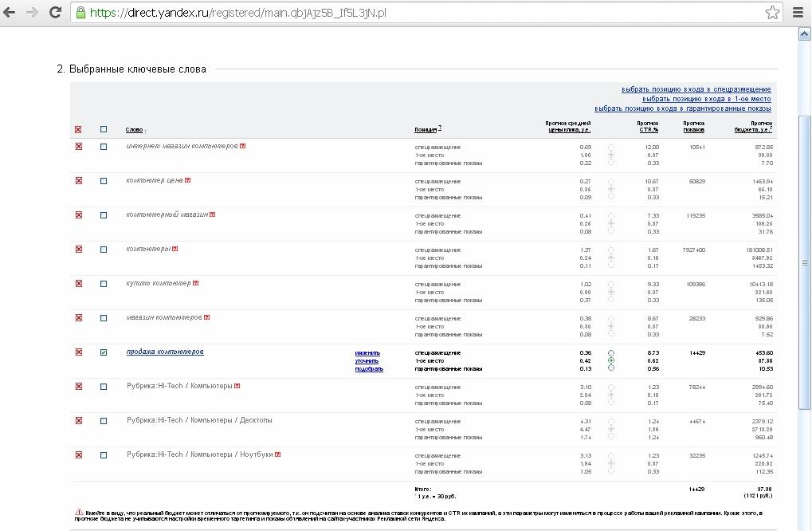Tick the 'Ноутбуки' rubric row checkbox
This screenshot has width=812, height=531.
pyautogui.click(x=104, y=455)
